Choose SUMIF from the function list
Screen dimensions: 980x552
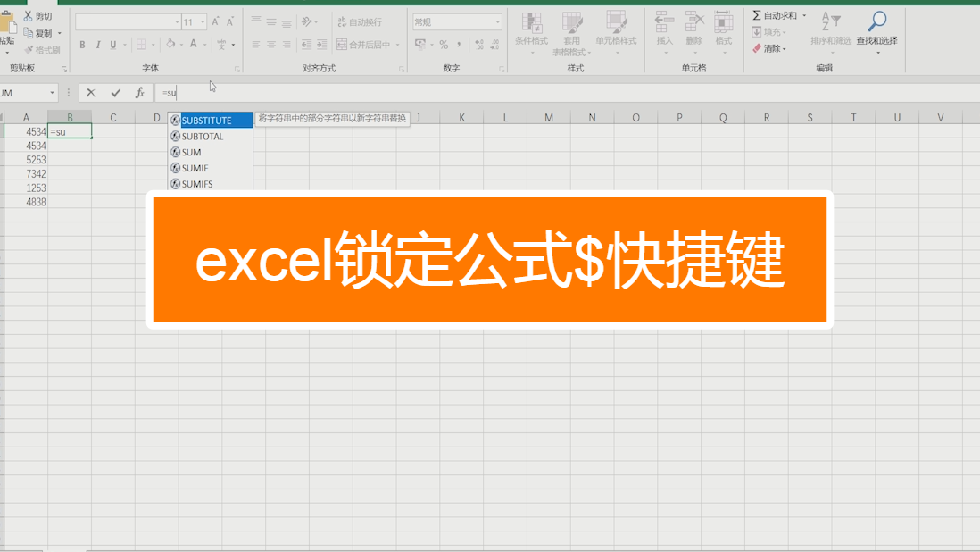point(211,168)
